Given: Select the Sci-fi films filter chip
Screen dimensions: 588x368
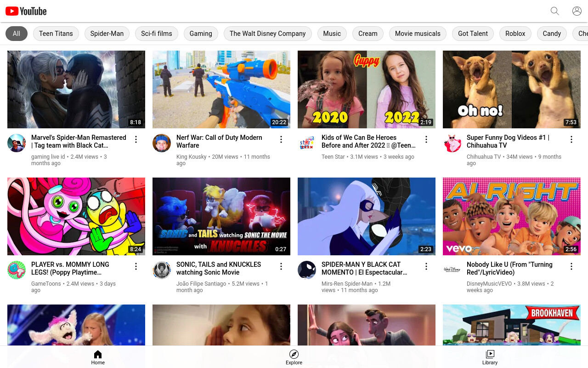Looking at the screenshot, I should click(x=157, y=34).
